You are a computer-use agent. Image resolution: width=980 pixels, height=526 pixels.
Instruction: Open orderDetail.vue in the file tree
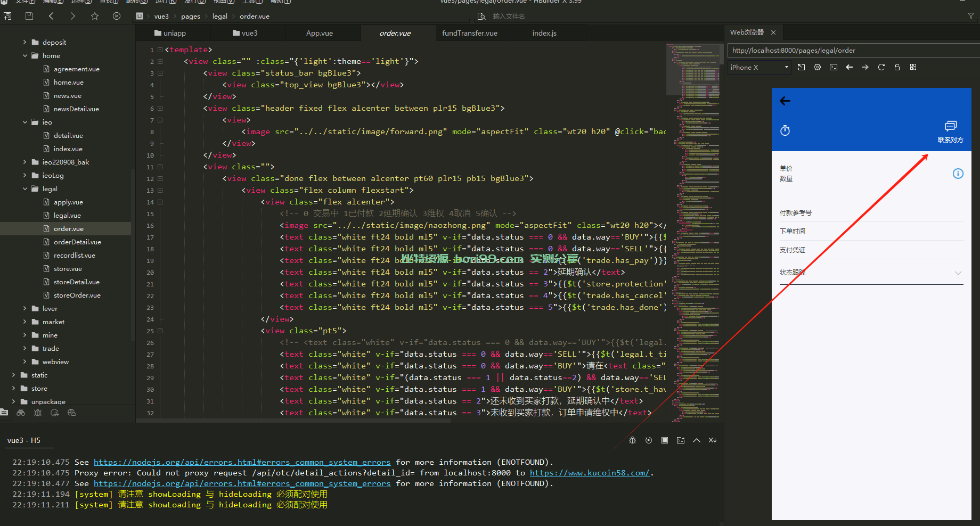[77, 242]
